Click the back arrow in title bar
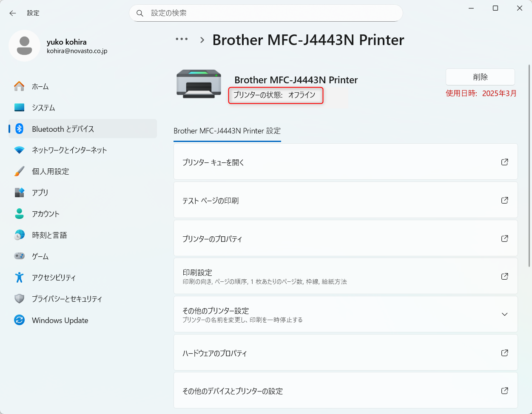 [x=13, y=13]
